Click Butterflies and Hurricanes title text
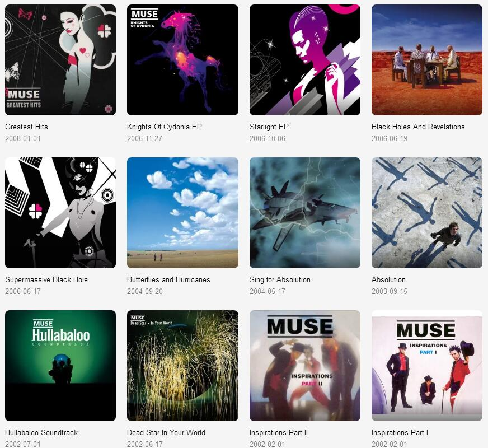This screenshot has height=448, width=488. [168, 279]
